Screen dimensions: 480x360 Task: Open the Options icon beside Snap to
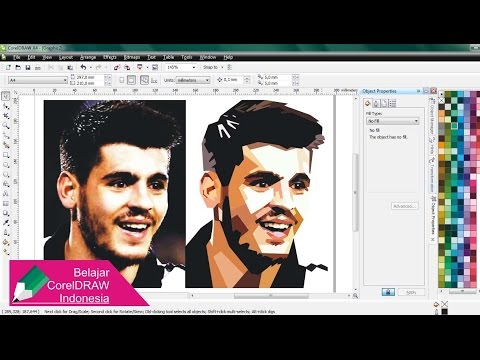click(230, 68)
